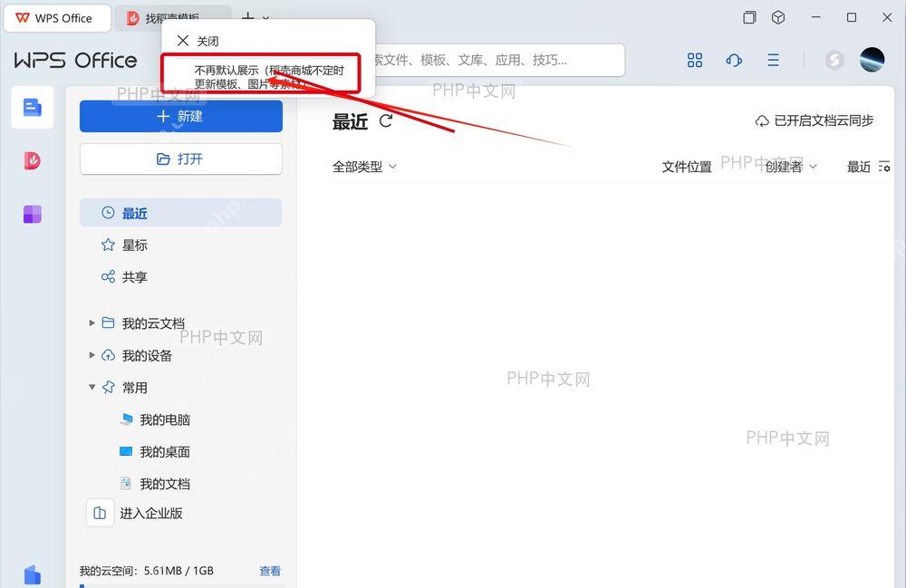Click the search files and templates box
The height and width of the screenshot is (588, 906).
pos(500,60)
